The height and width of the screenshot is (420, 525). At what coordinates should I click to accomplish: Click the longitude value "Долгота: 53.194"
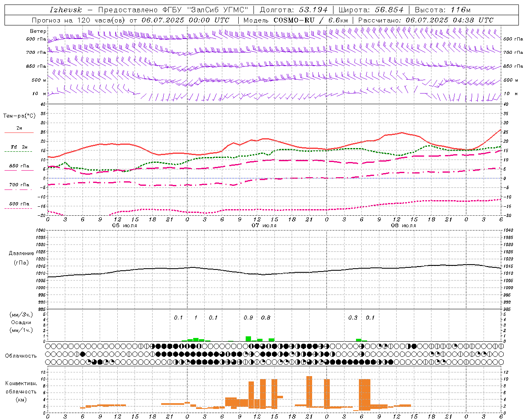(x=294, y=10)
